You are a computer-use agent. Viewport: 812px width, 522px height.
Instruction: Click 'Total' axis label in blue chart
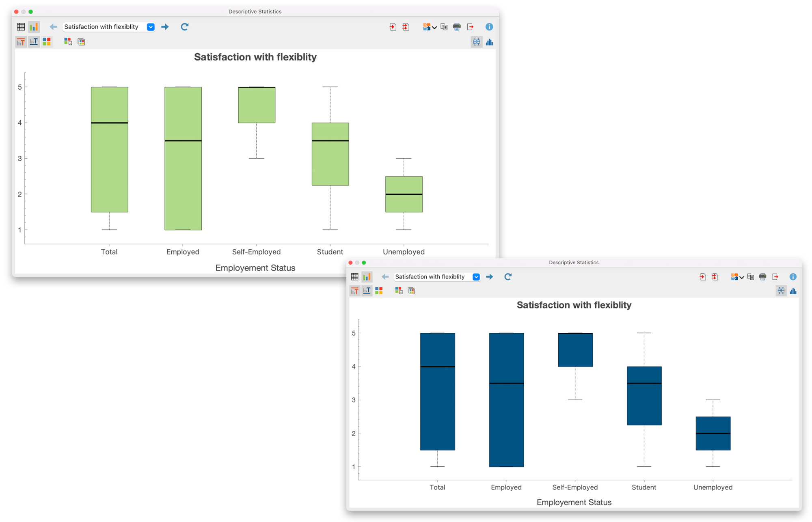point(437,487)
